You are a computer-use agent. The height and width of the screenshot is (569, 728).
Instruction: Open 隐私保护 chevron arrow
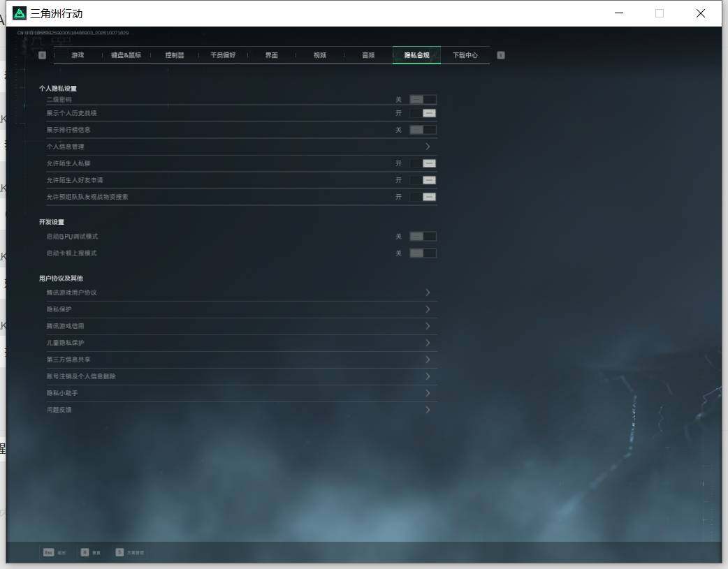428,309
